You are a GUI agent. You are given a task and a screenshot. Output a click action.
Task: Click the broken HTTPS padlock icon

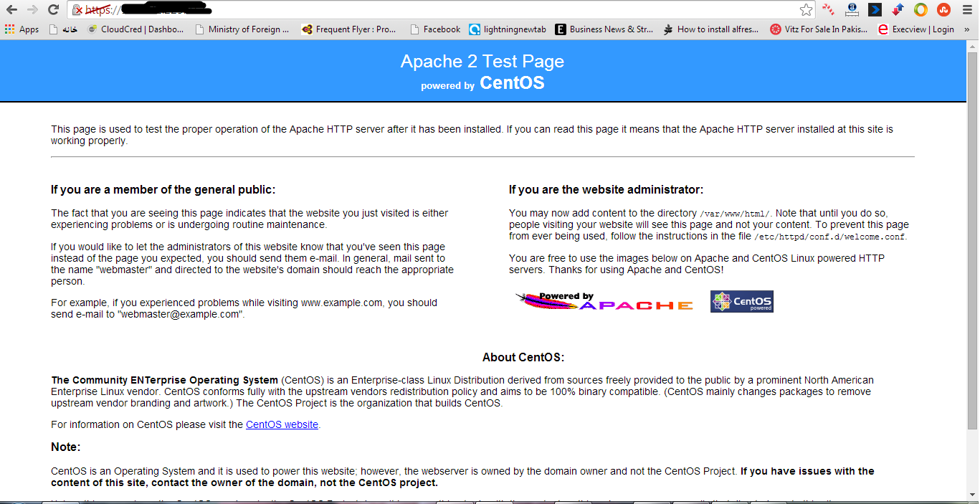coord(77,10)
